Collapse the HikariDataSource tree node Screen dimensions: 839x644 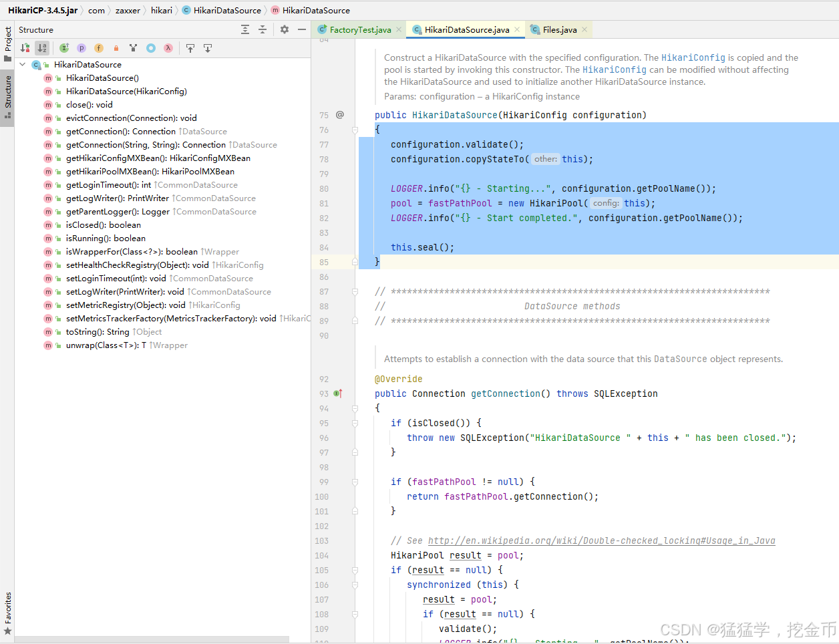pyautogui.click(x=23, y=65)
